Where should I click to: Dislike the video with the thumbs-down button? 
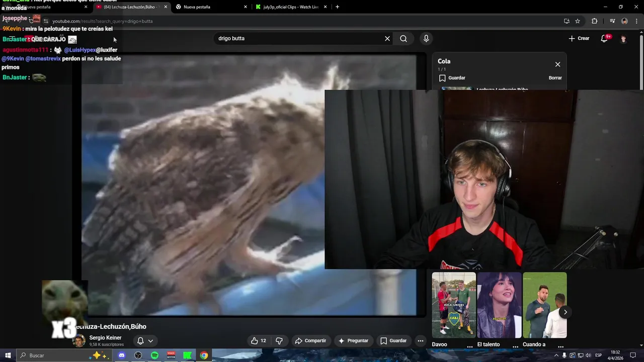279,341
